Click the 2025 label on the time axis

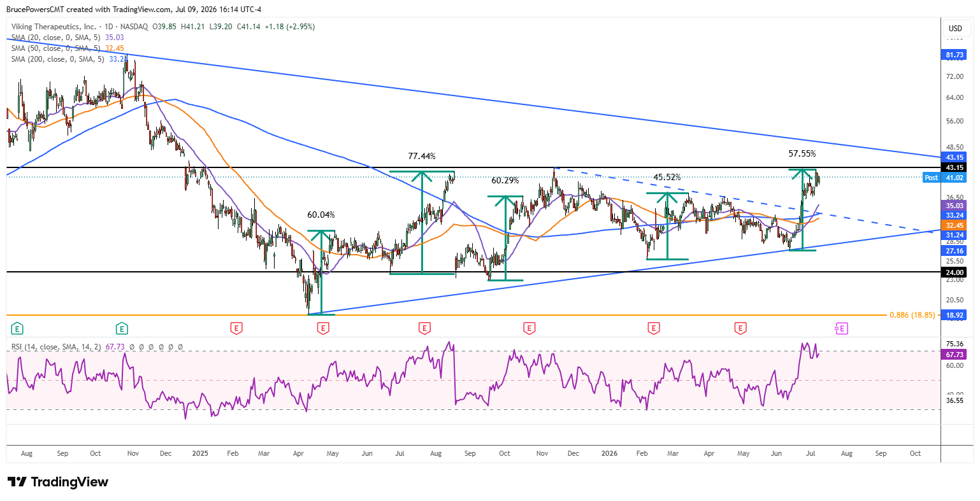[200, 454]
